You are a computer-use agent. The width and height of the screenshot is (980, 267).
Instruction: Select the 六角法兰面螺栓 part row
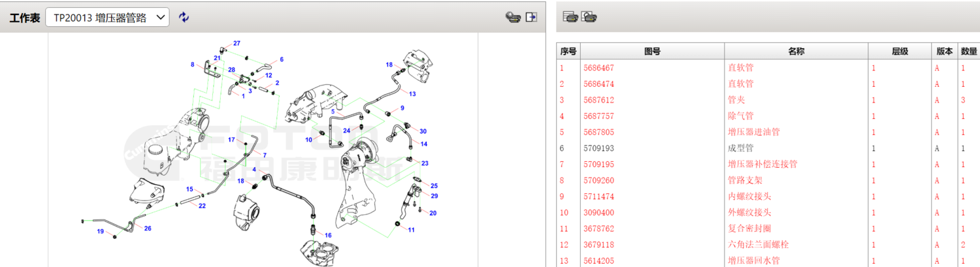(x=758, y=245)
